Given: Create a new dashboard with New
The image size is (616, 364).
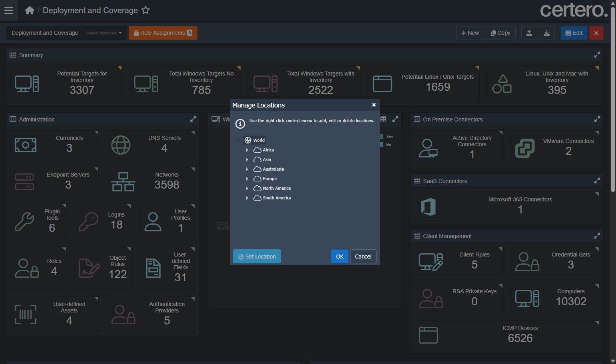Looking at the screenshot, I should tap(470, 33).
